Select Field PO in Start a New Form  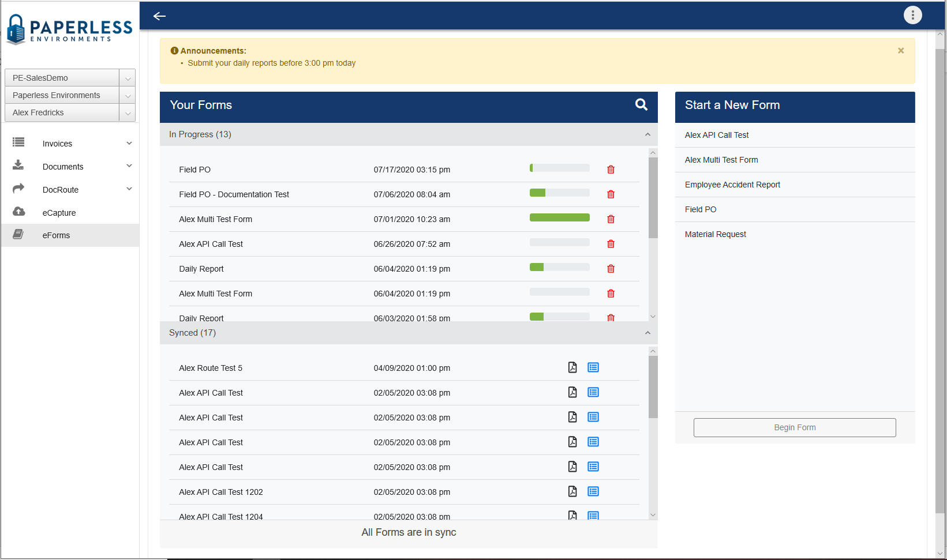click(x=795, y=209)
